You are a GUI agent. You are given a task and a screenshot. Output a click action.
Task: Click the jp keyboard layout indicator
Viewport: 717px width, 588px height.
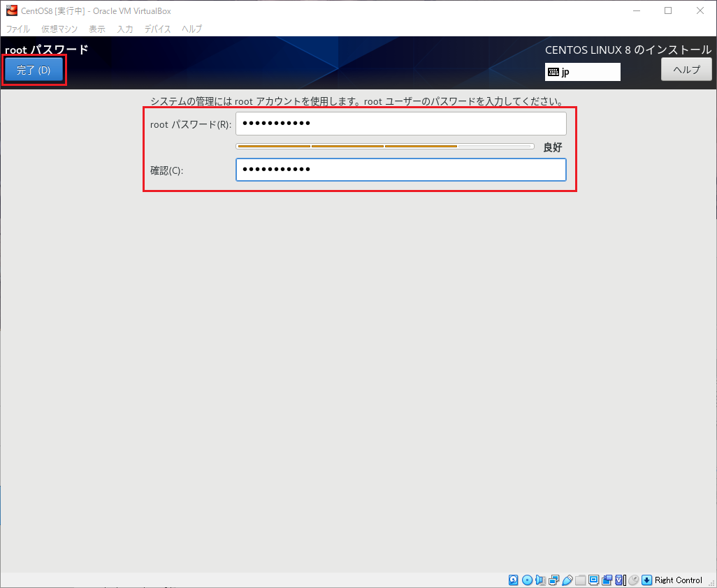pyautogui.click(x=583, y=72)
